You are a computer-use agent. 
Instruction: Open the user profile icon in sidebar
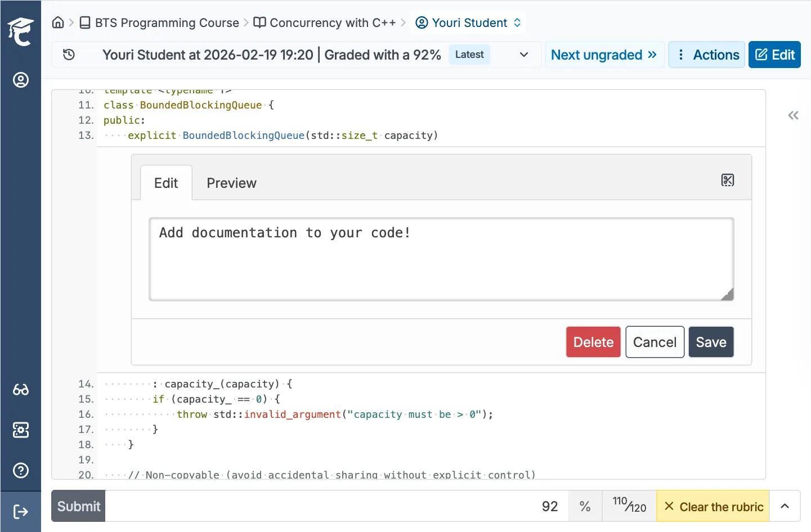[21, 80]
